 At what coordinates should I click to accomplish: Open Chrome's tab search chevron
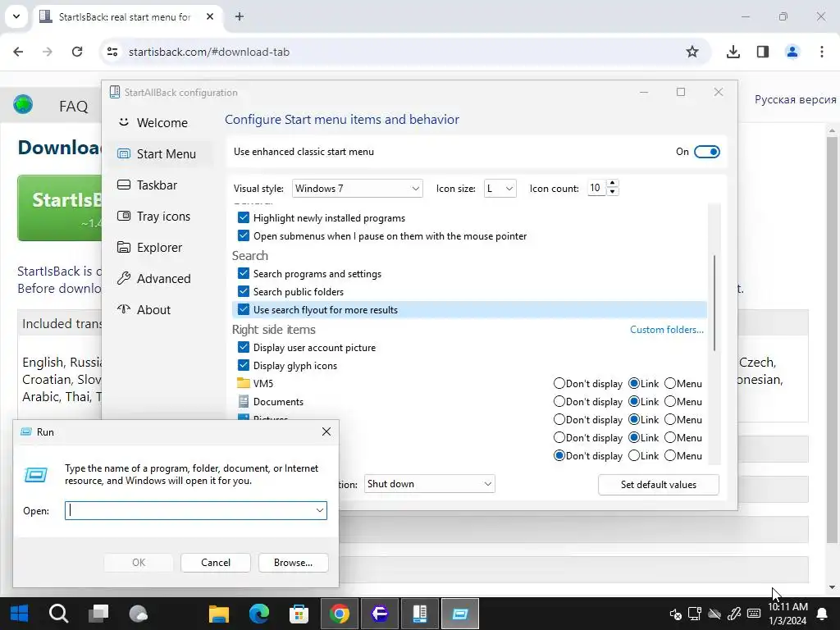pos(16,16)
